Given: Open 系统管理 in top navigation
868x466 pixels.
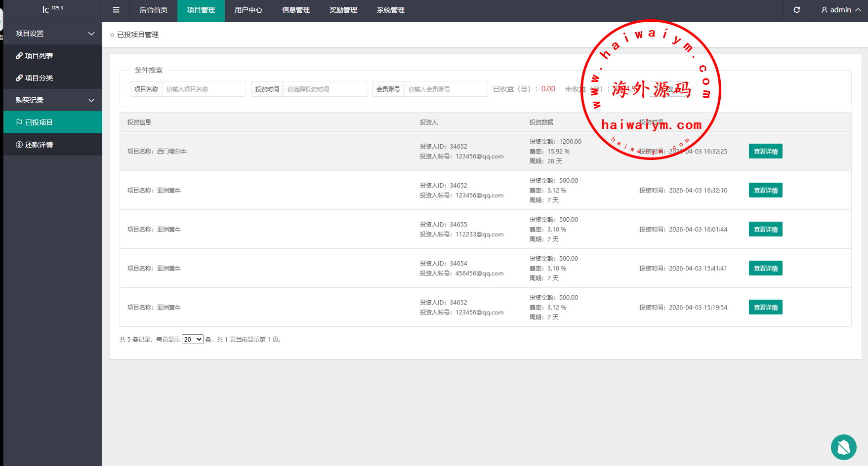Looking at the screenshot, I should 390,10.
